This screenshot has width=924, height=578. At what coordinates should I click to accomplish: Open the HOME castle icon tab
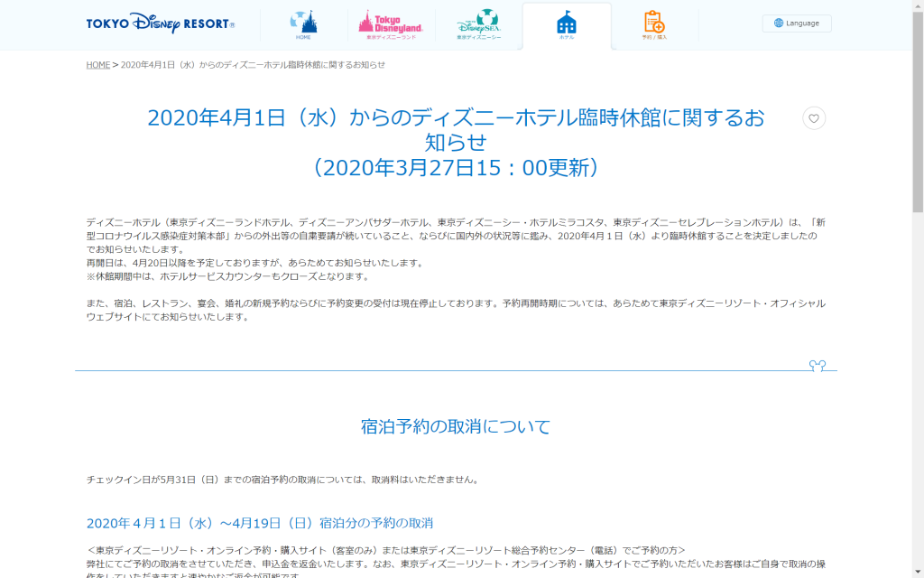pyautogui.click(x=303, y=25)
